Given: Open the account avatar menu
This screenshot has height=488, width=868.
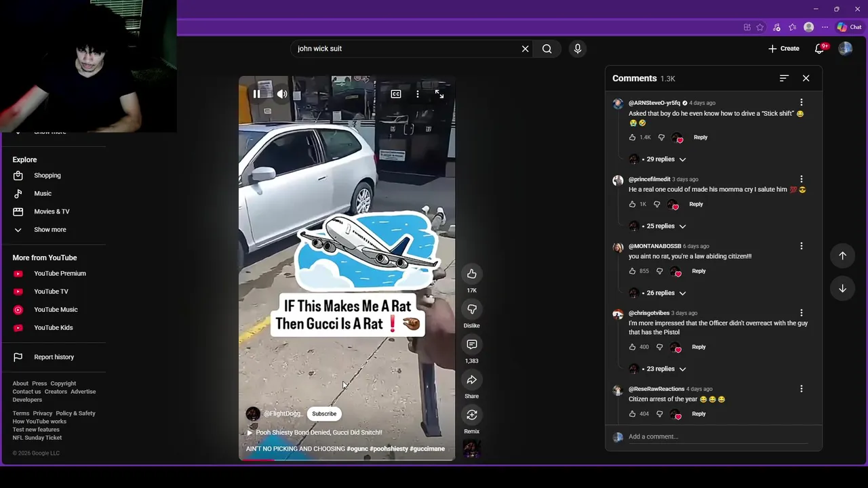Looking at the screenshot, I should (x=845, y=49).
